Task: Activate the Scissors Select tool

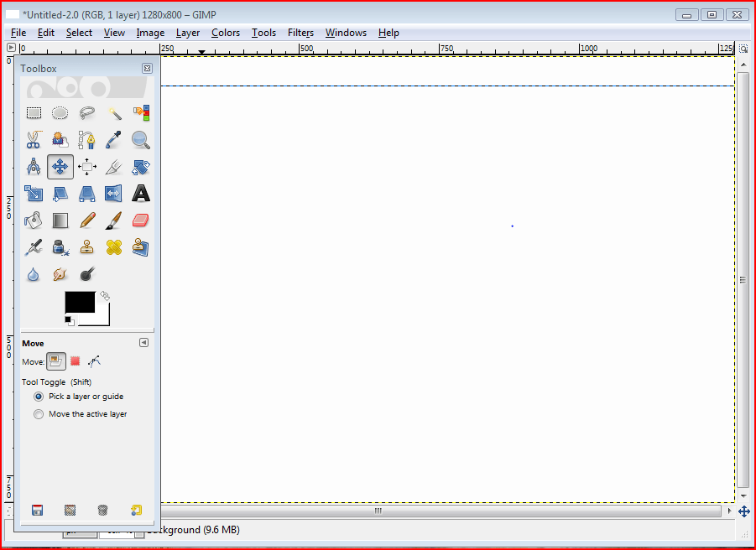Action: pos(34,139)
